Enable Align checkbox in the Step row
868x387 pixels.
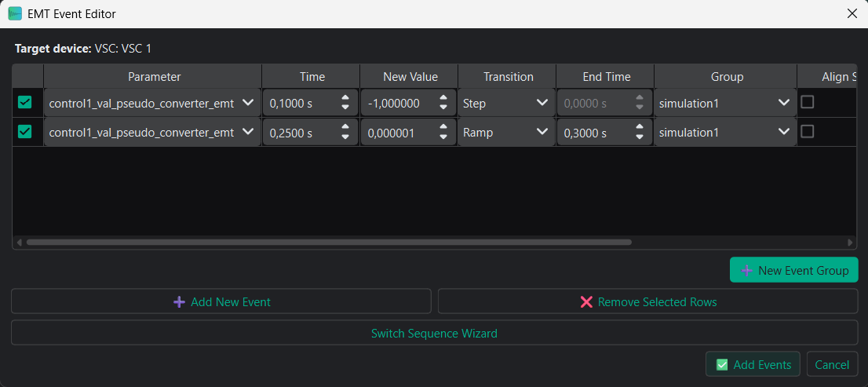pos(808,102)
